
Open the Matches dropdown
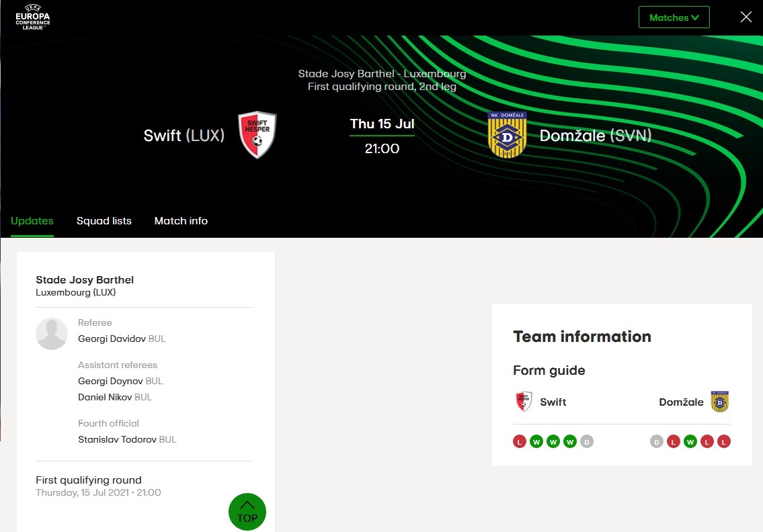(x=674, y=17)
